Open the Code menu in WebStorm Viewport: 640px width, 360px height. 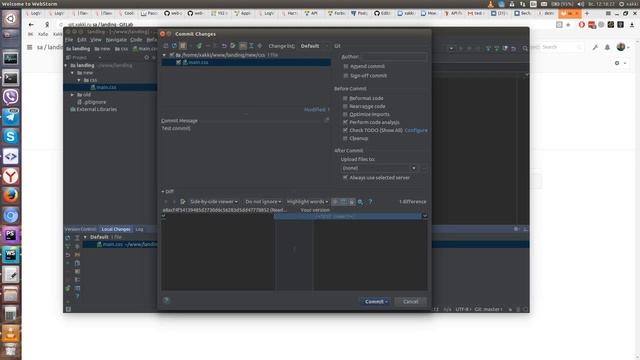pyautogui.click(x=136, y=40)
